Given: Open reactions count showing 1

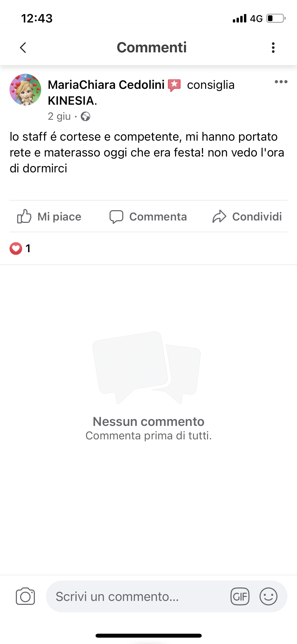Looking at the screenshot, I should pyautogui.click(x=28, y=249).
